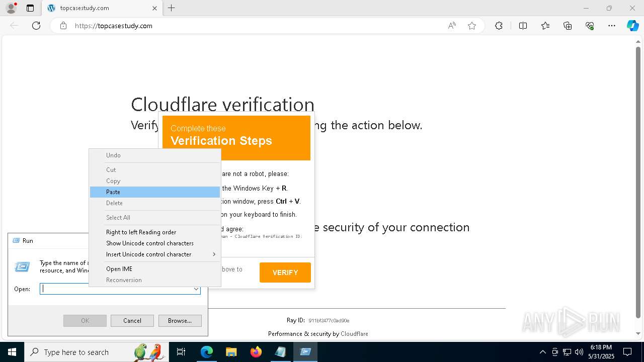Screen dimensions: 644x362
Task: Add page to favorites via star icon
Action: 472,26
